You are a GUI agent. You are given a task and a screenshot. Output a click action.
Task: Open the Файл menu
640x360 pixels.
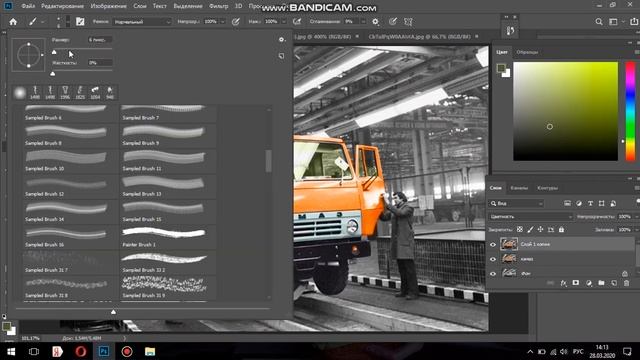[x=28, y=6]
